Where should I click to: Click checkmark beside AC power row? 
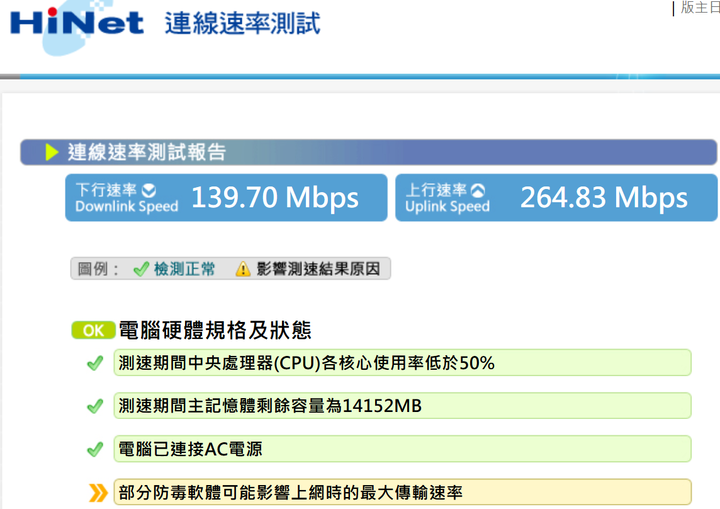click(x=95, y=449)
